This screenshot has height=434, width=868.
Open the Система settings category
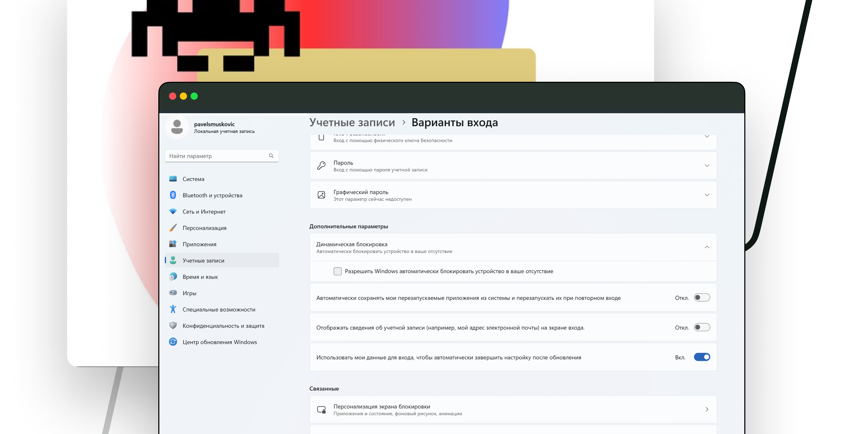click(193, 179)
